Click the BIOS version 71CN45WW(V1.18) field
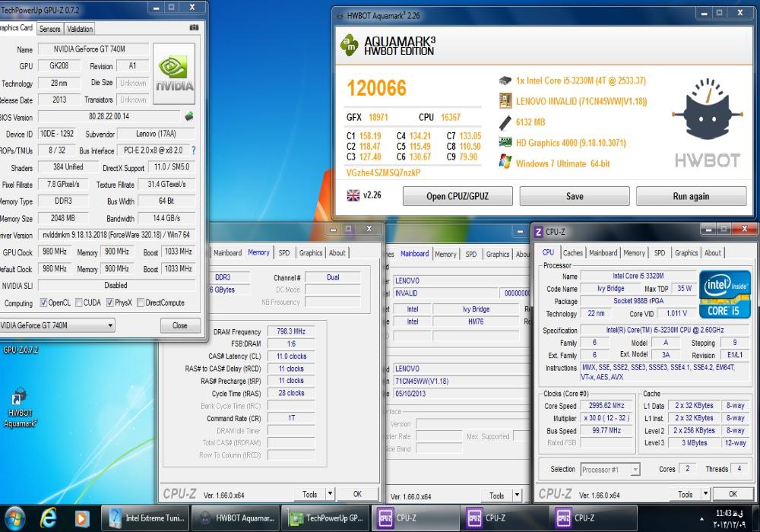 [461, 381]
